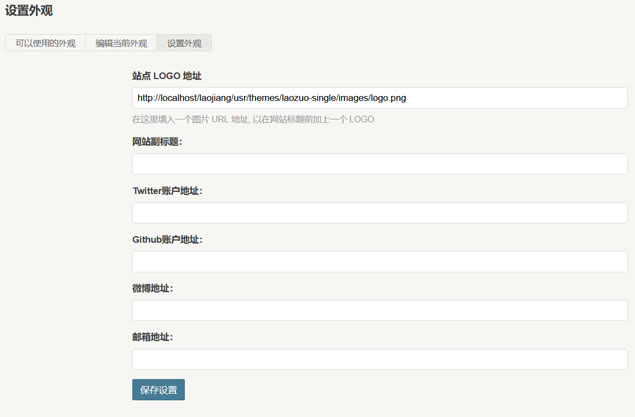Click the 微博地址 label
635x417 pixels.
point(152,288)
